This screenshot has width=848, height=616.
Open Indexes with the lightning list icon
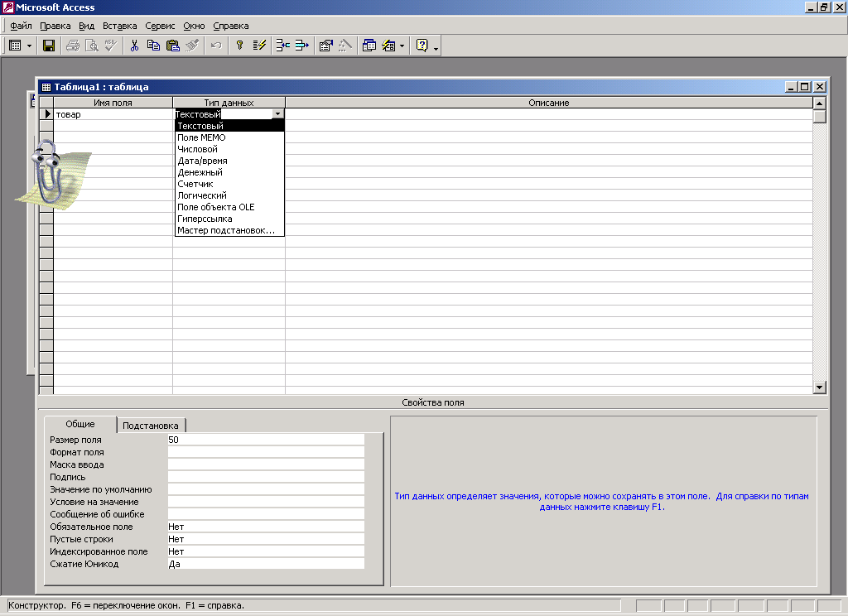tap(259, 46)
